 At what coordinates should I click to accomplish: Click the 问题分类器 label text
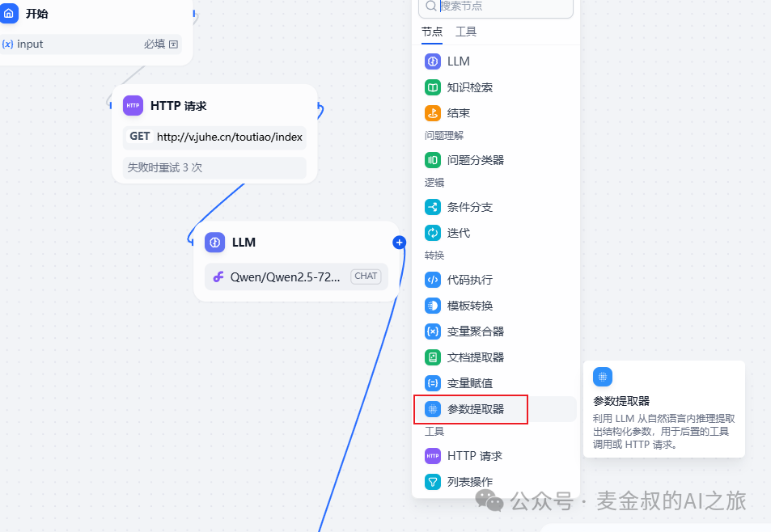[x=476, y=161]
